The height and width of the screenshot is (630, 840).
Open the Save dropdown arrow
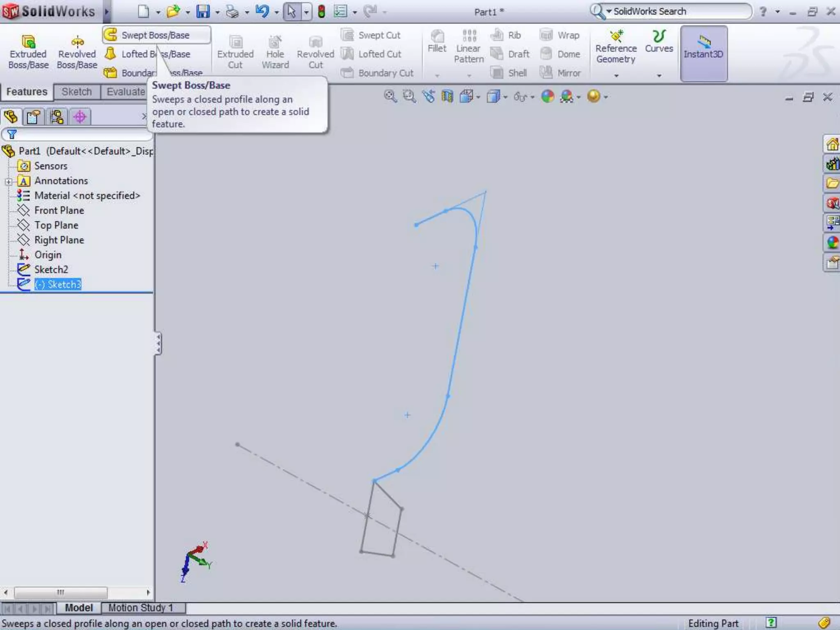click(217, 12)
